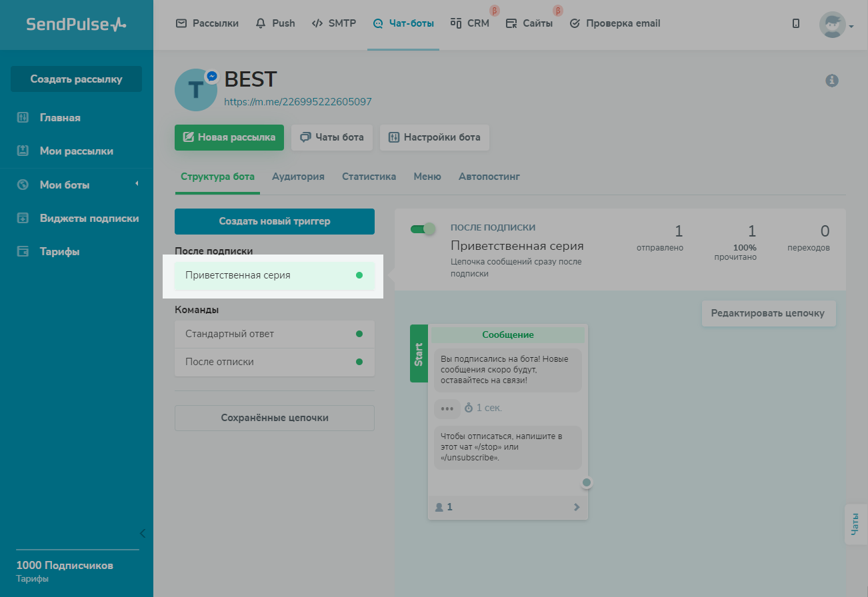
Task: Select the После отписки command
Action: click(x=275, y=362)
